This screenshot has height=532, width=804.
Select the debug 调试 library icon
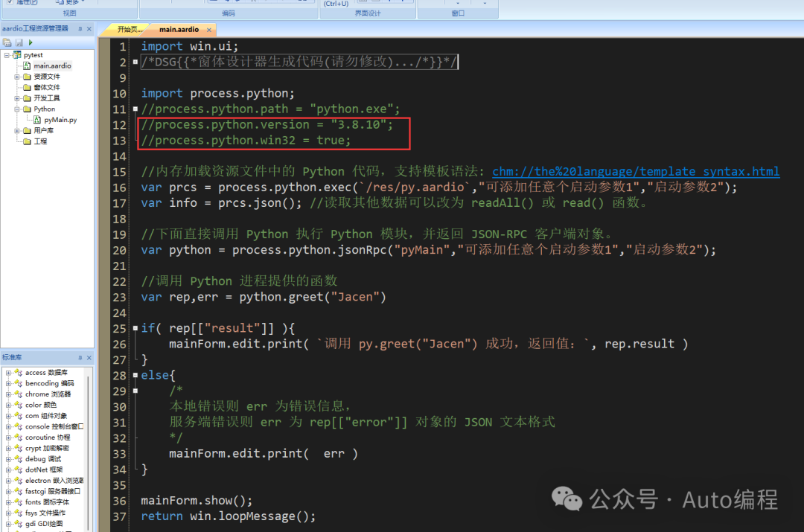click(x=18, y=458)
